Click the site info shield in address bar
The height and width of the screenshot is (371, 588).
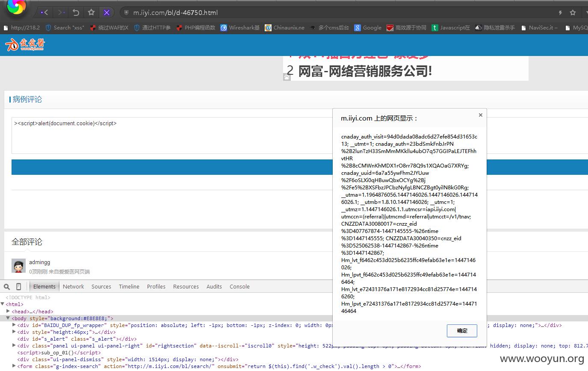pyautogui.click(x=126, y=12)
